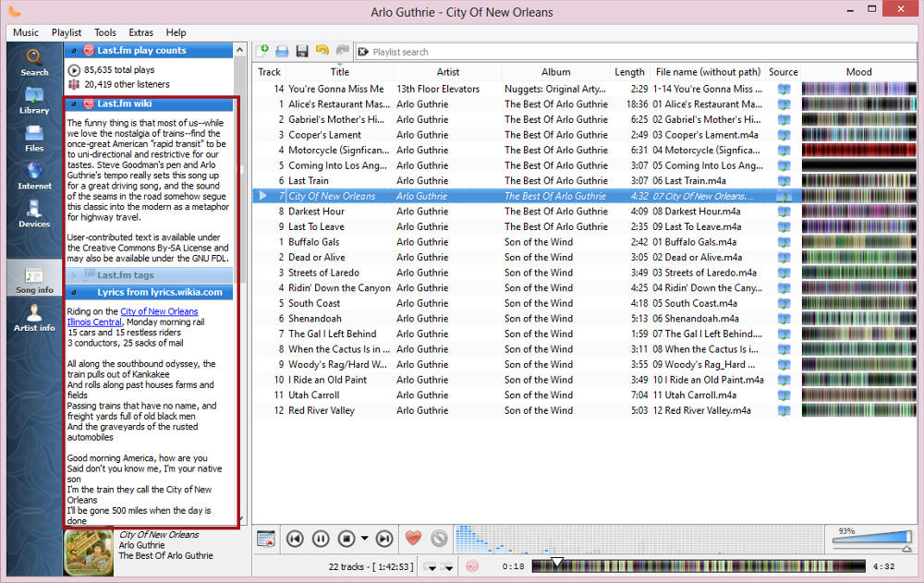Open the Music menu
Screen dimensions: 924x583
point(26,32)
